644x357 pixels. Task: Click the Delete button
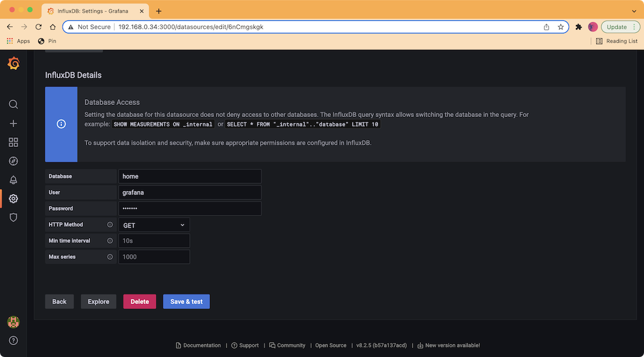pyautogui.click(x=140, y=301)
